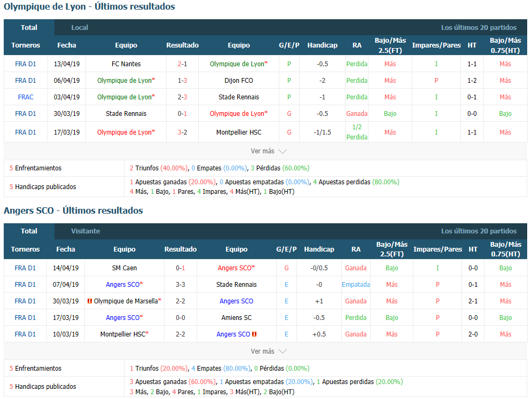Click the 'Impares/Pares' header in Angers table

(x=437, y=249)
